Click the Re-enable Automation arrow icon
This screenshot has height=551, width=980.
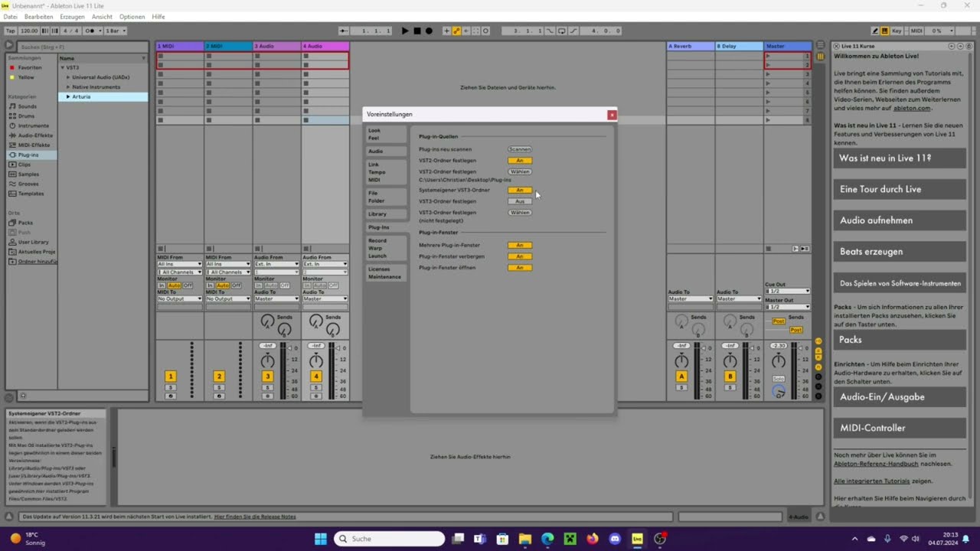click(x=466, y=31)
